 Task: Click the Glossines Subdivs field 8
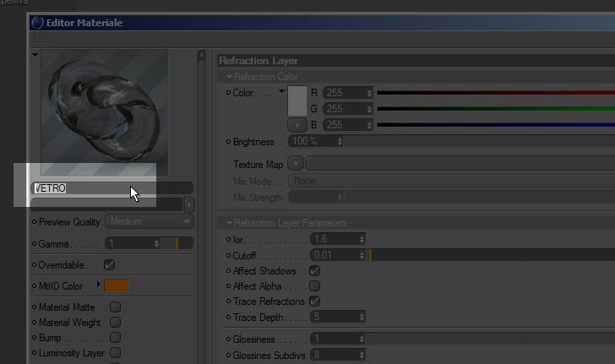(x=335, y=355)
